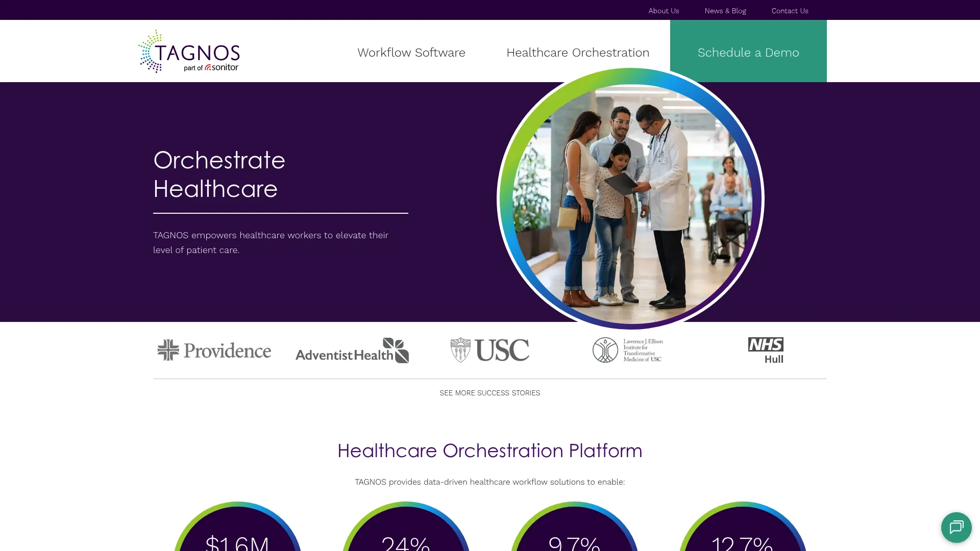Open the chat widget icon
Image resolution: width=980 pixels, height=551 pixels.
pyautogui.click(x=956, y=527)
